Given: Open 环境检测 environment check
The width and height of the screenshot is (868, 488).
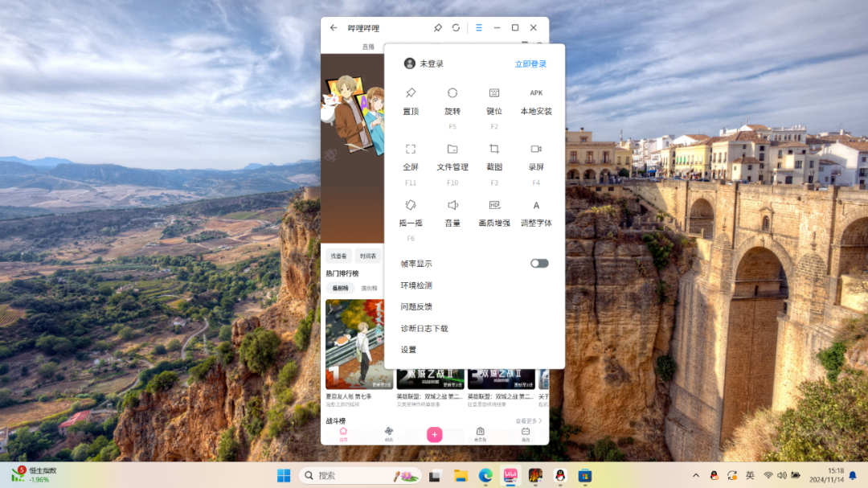Looking at the screenshot, I should (416, 285).
